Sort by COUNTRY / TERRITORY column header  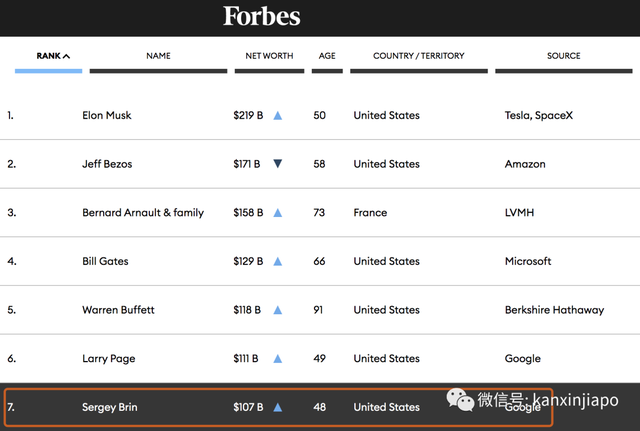[419, 56]
